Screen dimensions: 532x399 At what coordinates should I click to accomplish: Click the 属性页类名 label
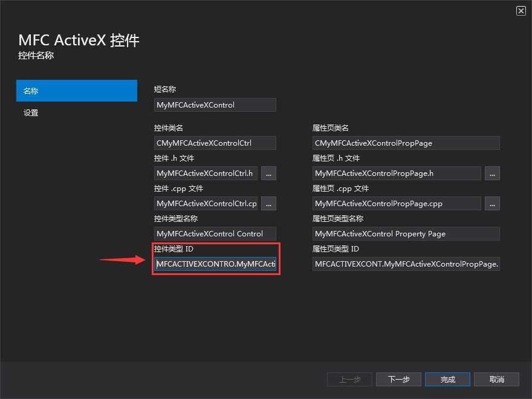pos(331,128)
